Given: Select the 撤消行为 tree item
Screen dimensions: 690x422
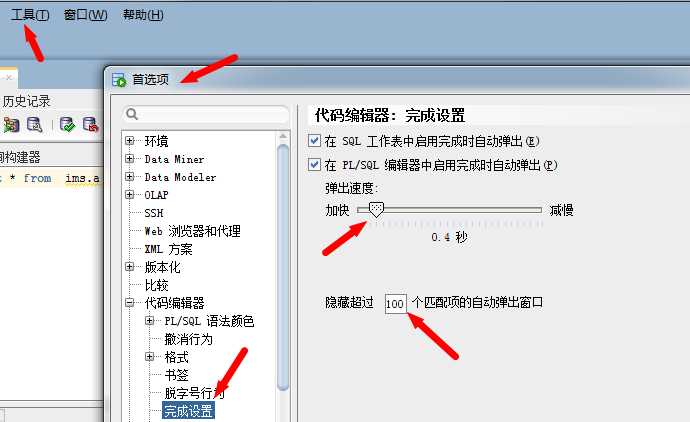Looking at the screenshot, I should [188, 339].
